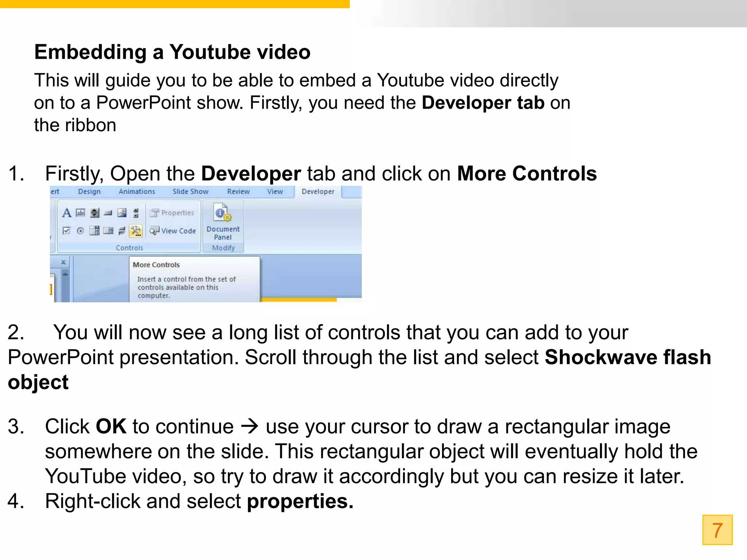Close the slide thumbnail pane with X
This screenshot has height=560, width=747.
coord(63,262)
